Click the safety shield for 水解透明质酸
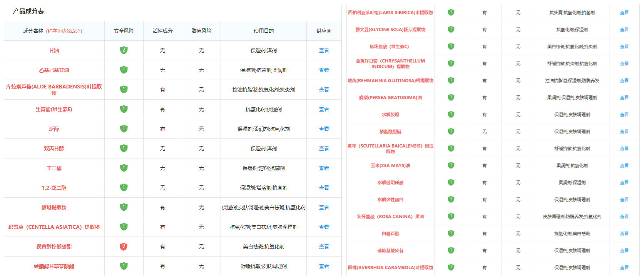Viewport: 644px width, 280px height. tap(451, 182)
